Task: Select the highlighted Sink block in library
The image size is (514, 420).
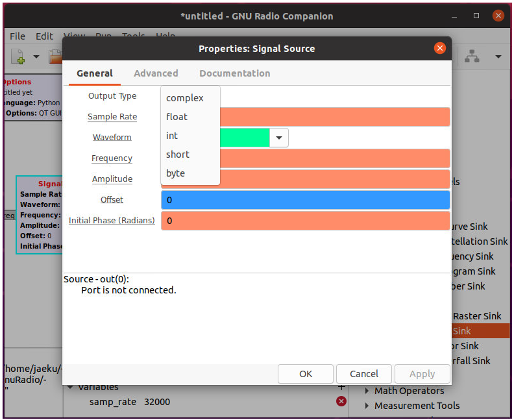Action: [480, 331]
